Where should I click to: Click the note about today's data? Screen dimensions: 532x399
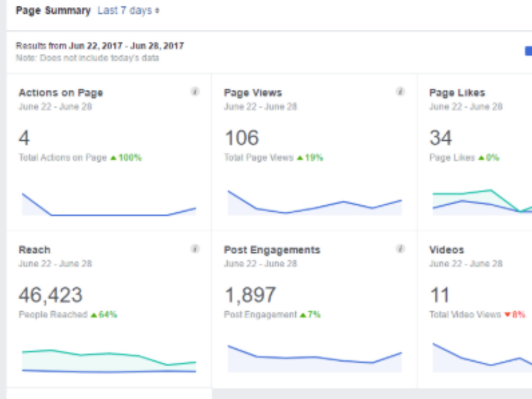(x=87, y=58)
